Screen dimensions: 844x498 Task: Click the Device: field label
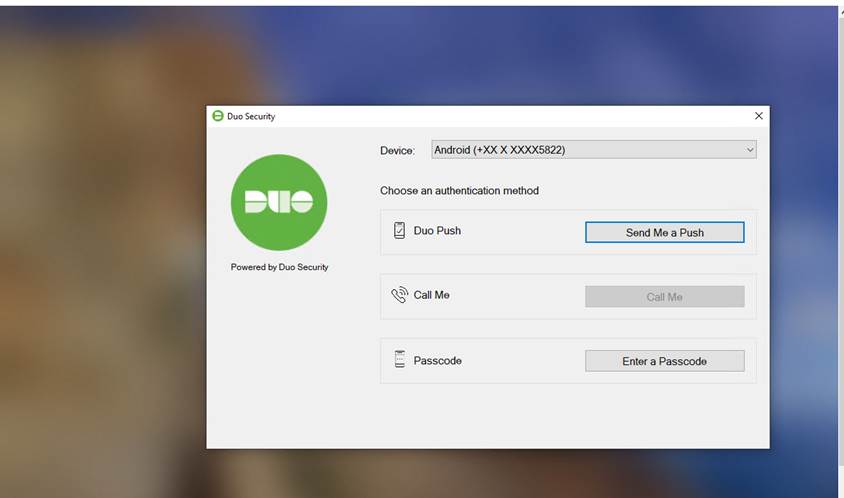(397, 151)
